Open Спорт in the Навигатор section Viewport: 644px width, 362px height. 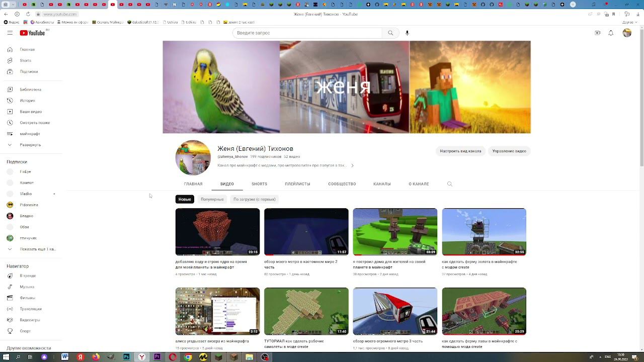pos(31,331)
